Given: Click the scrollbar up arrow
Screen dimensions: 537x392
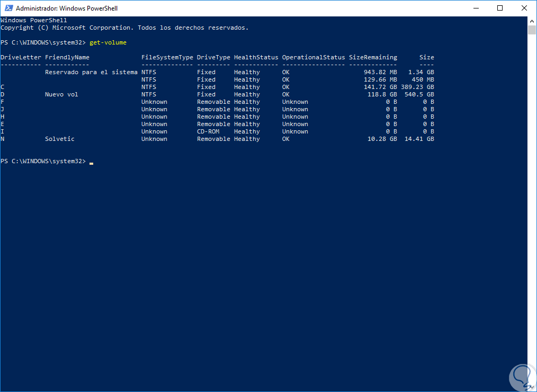Looking at the screenshot, I should point(532,21).
